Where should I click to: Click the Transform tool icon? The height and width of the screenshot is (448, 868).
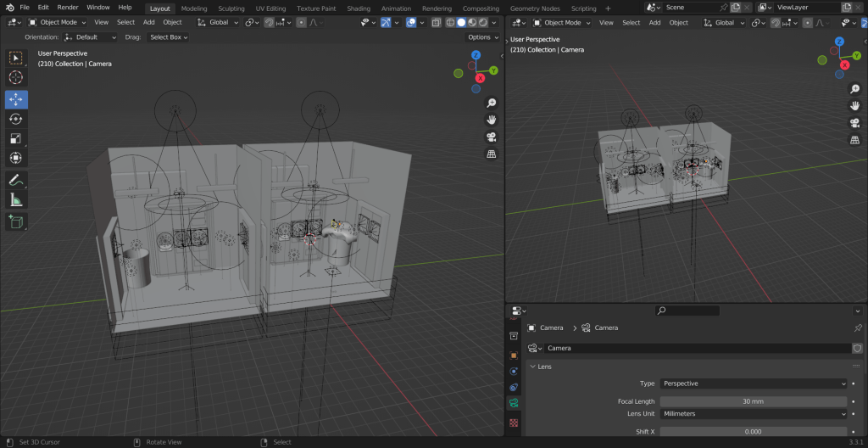[16, 158]
